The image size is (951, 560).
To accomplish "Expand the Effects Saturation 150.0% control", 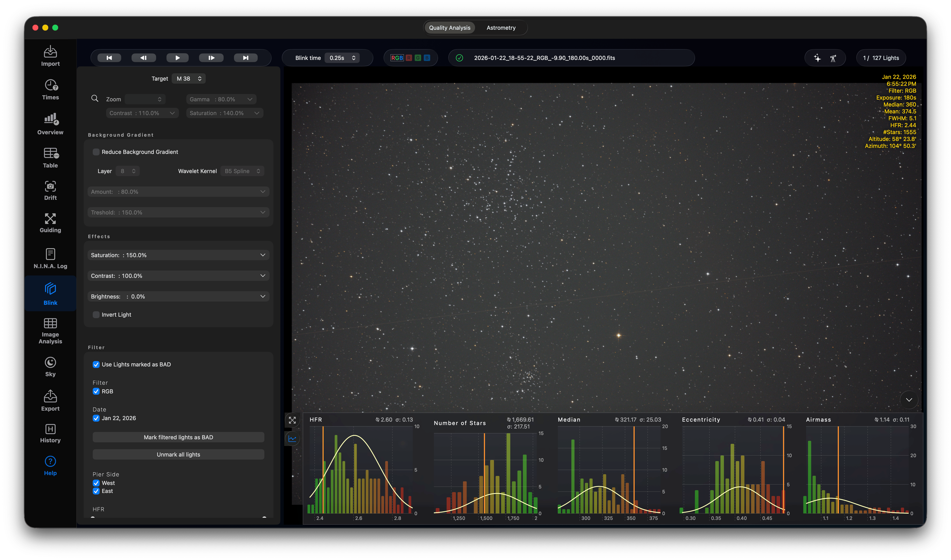I will (178, 255).
